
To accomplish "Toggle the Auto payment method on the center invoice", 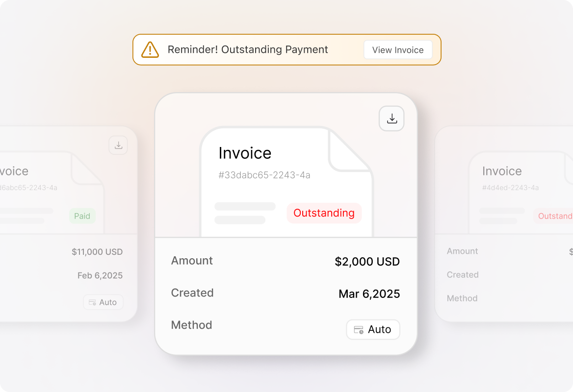I will 373,329.
